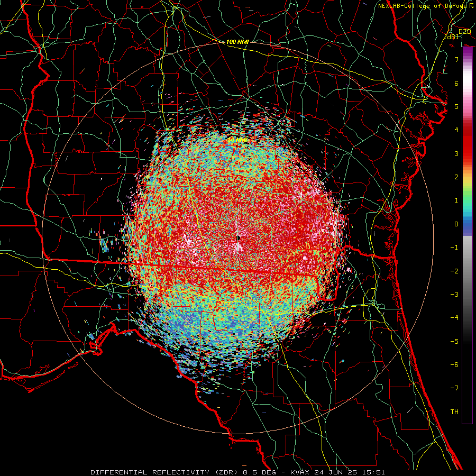476x476 pixels.
Task: Click the -4 scale label
Action: (454, 318)
